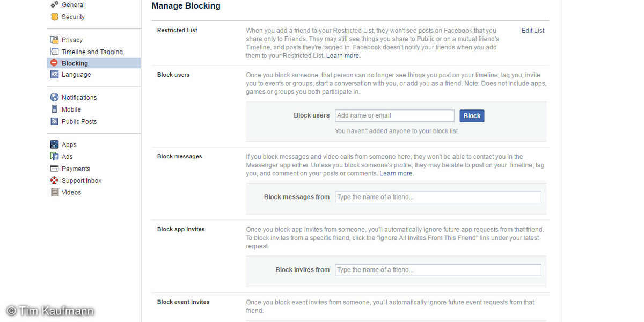Click the Apps icon

click(x=54, y=144)
